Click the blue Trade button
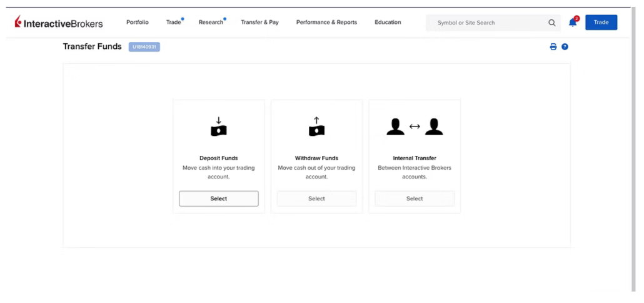 601,22
